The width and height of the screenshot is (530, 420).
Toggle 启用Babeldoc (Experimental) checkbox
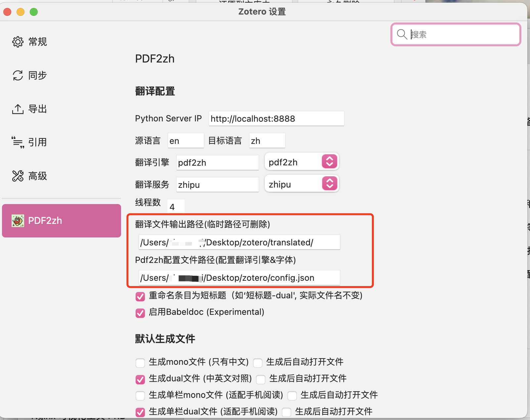[140, 313]
